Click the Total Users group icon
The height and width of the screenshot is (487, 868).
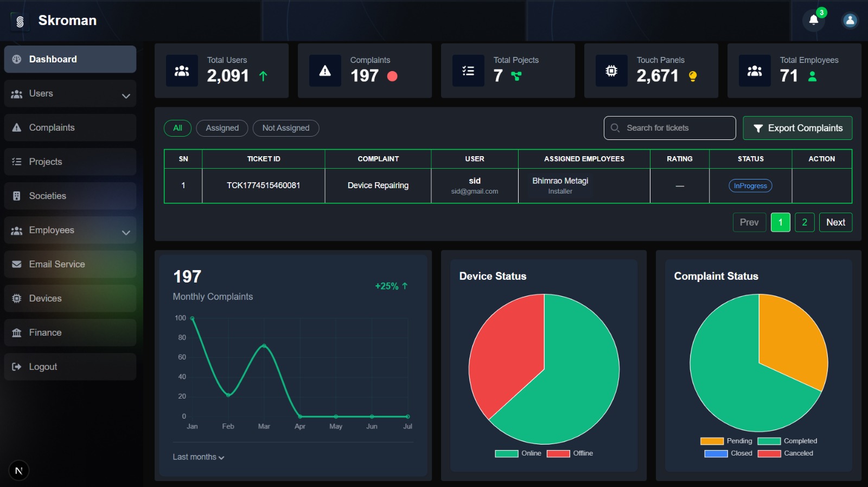pyautogui.click(x=182, y=71)
